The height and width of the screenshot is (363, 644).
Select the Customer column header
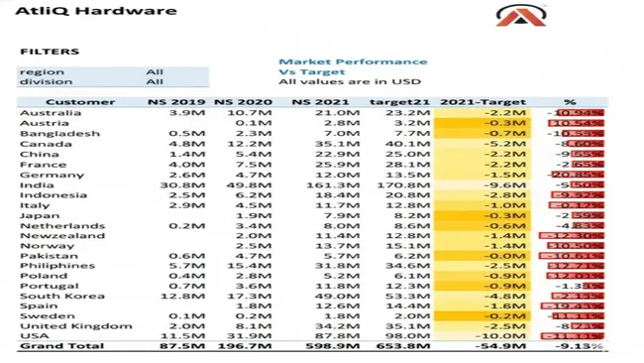(80, 102)
